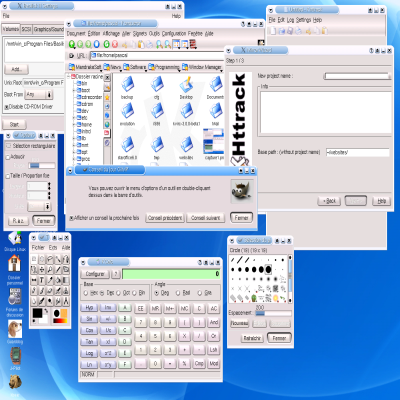Image resolution: width=400 pixels, height=400 pixels.
Task: Click the Conseil suivant button
Action: 205,218
